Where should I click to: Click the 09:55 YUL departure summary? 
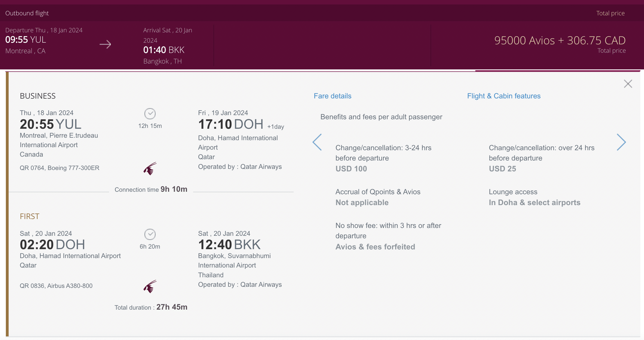(26, 40)
